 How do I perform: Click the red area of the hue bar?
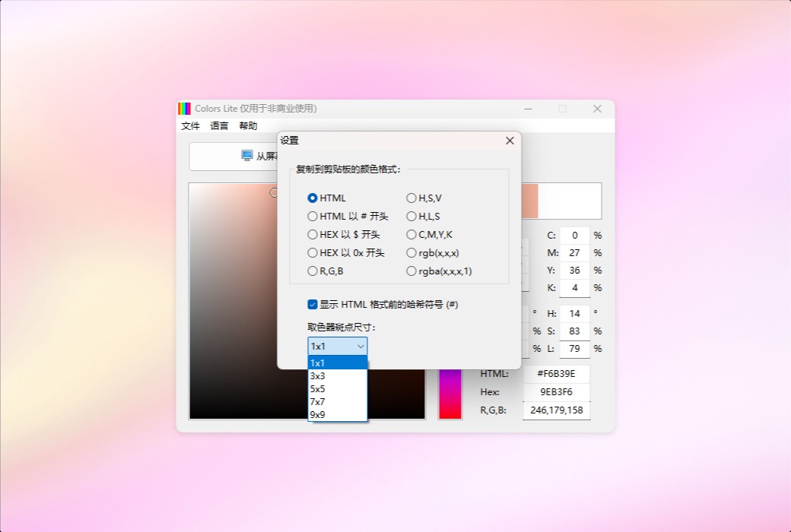tap(450, 412)
